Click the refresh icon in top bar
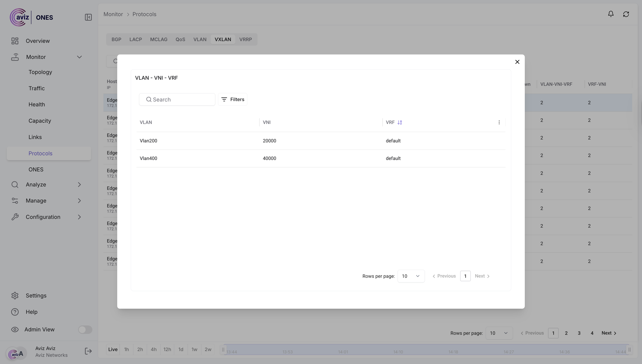The width and height of the screenshot is (642, 364). click(626, 14)
